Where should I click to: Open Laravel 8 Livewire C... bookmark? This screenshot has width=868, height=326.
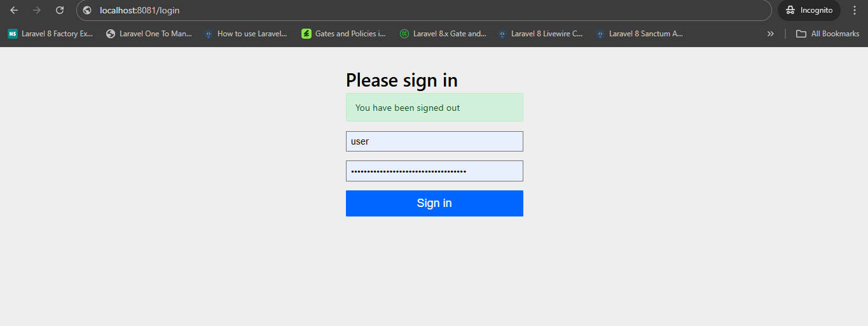pyautogui.click(x=541, y=34)
